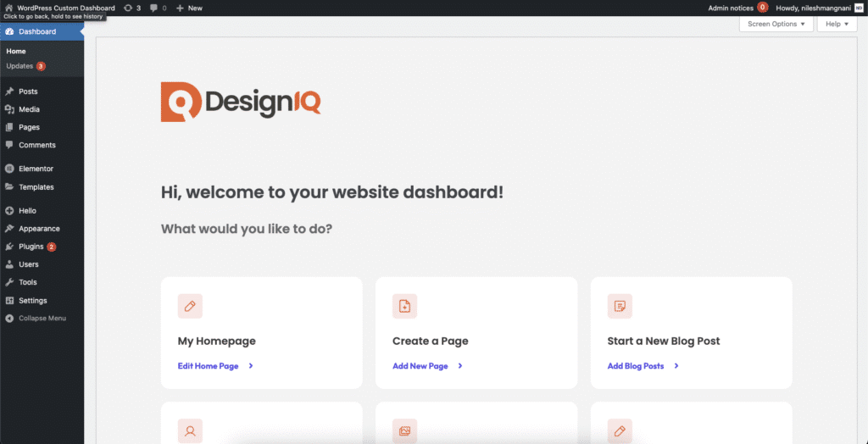Click the Pages icon in sidebar
This screenshot has height=444, width=868.
(x=9, y=127)
